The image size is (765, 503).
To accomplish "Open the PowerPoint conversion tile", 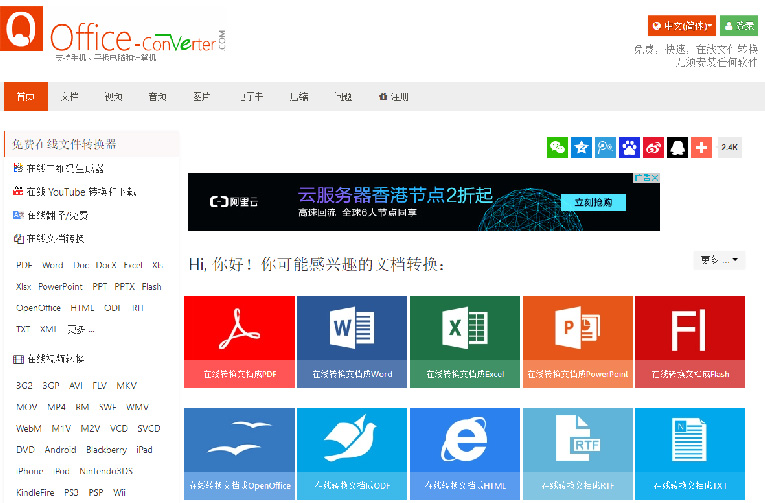I will click(x=578, y=341).
